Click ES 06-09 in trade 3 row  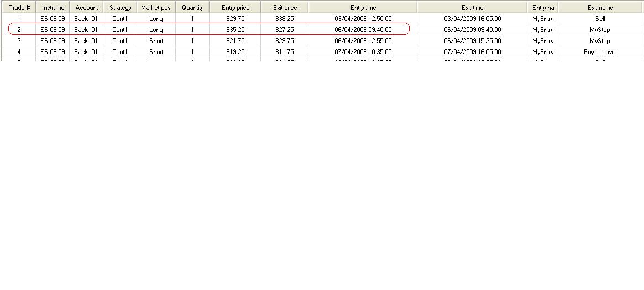tap(53, 41)
